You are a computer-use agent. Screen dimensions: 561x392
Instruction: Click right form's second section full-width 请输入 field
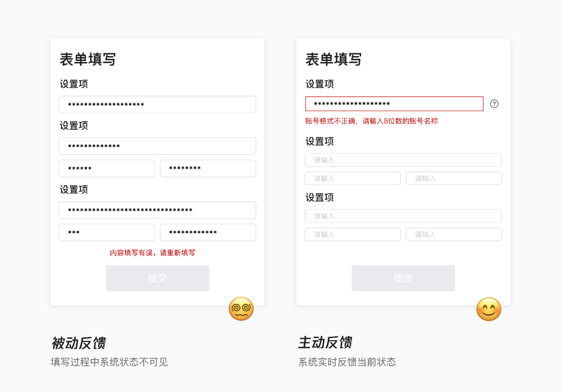tap(403, 160)
